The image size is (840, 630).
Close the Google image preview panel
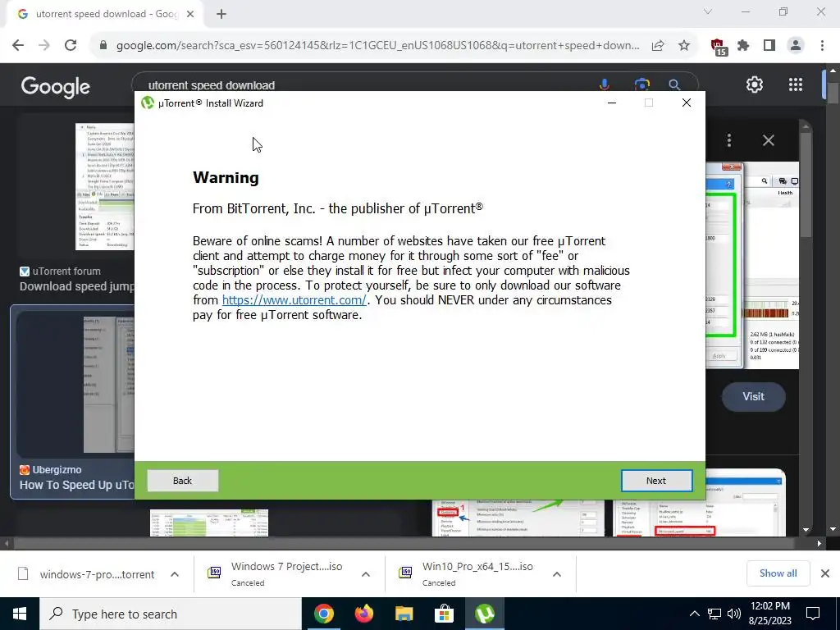768,140
